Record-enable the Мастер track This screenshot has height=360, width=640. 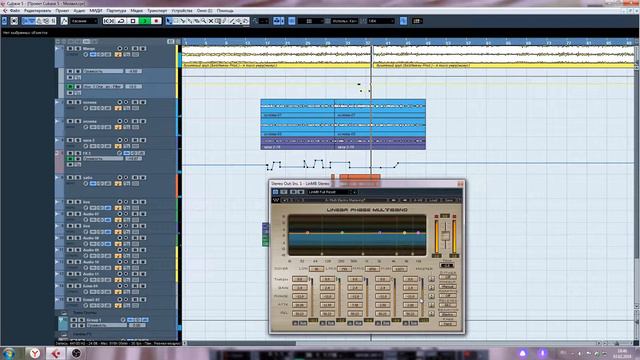tap(120, 49)
